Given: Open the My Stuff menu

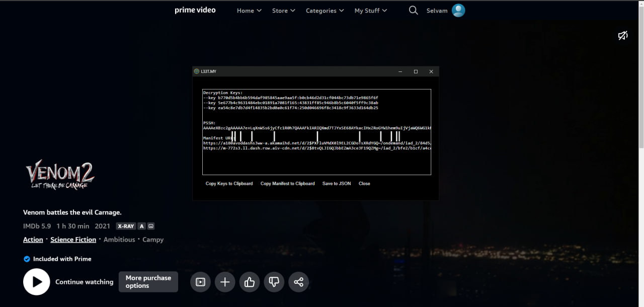Looking at the screenshot, I should [x=370, y=11].
